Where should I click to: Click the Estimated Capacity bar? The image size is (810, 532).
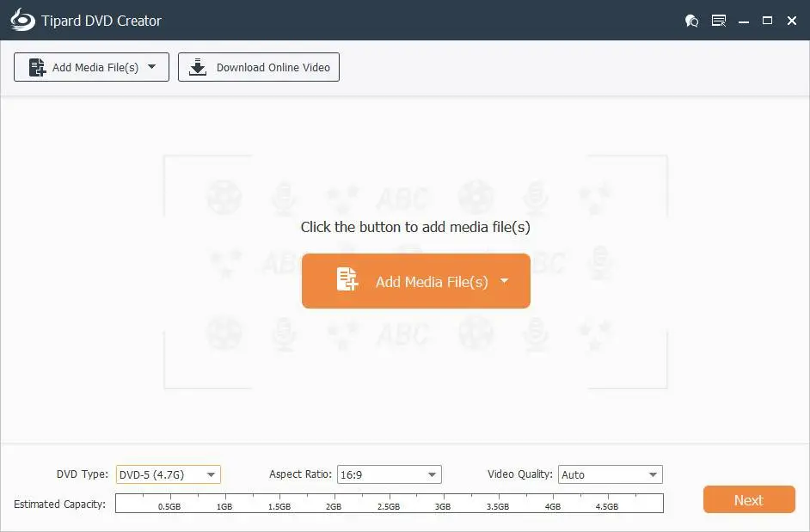point(390,503)
